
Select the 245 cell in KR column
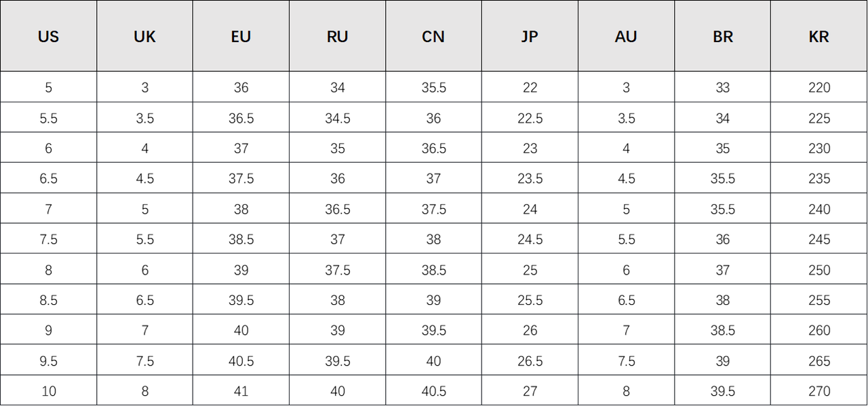coord(819,239)
